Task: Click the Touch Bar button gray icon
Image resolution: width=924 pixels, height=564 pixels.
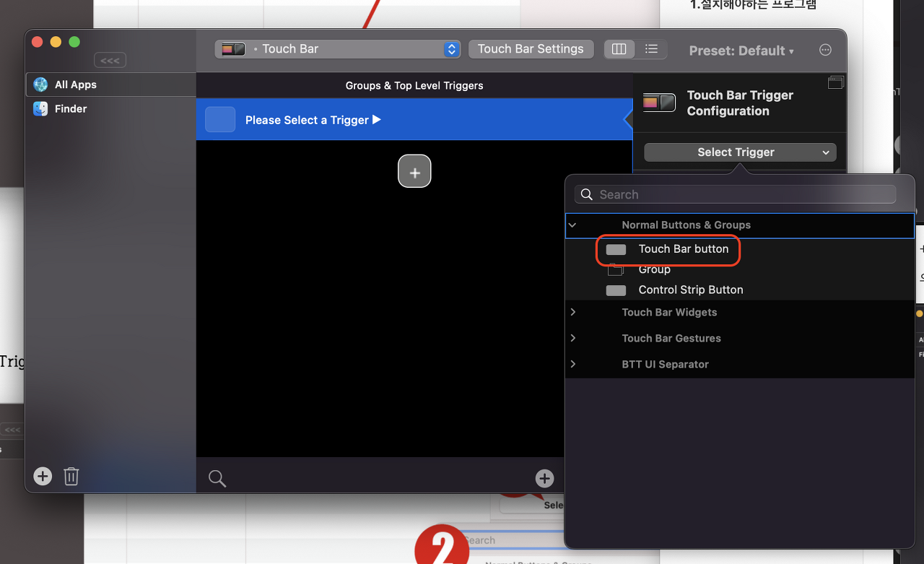Action: click(616, 250)
